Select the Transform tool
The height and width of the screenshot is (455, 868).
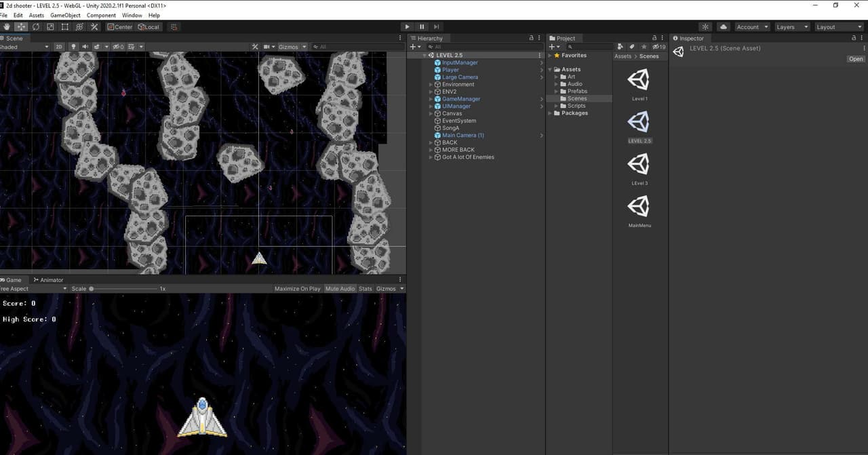(x=79, y=27)
